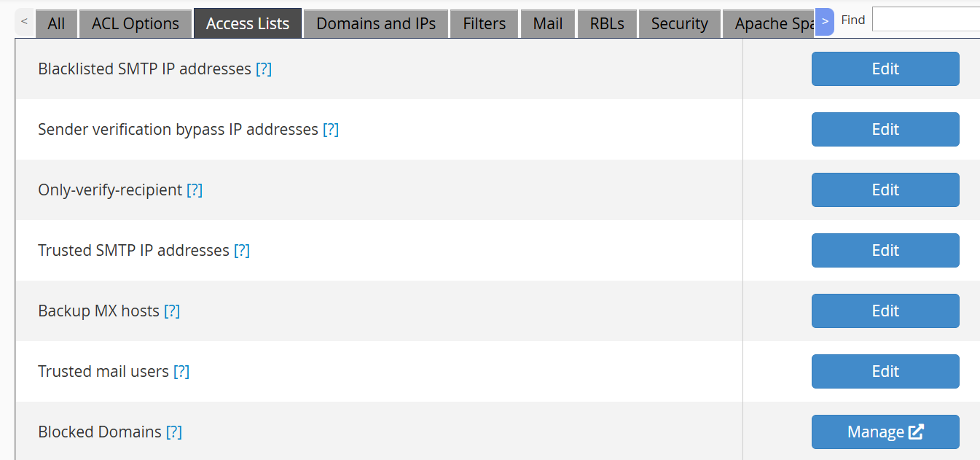Open the Domains and IPs tab
The image size is (980, 460).
pyautogui.click(x=376, y=23)
